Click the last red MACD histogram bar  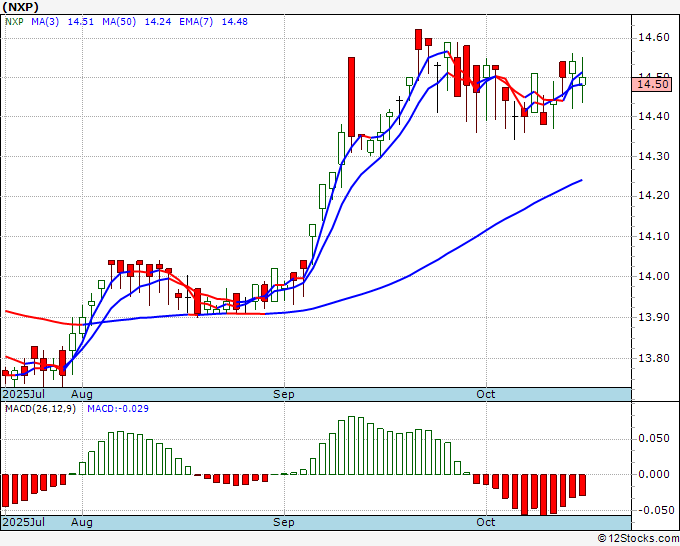[582, 485]
